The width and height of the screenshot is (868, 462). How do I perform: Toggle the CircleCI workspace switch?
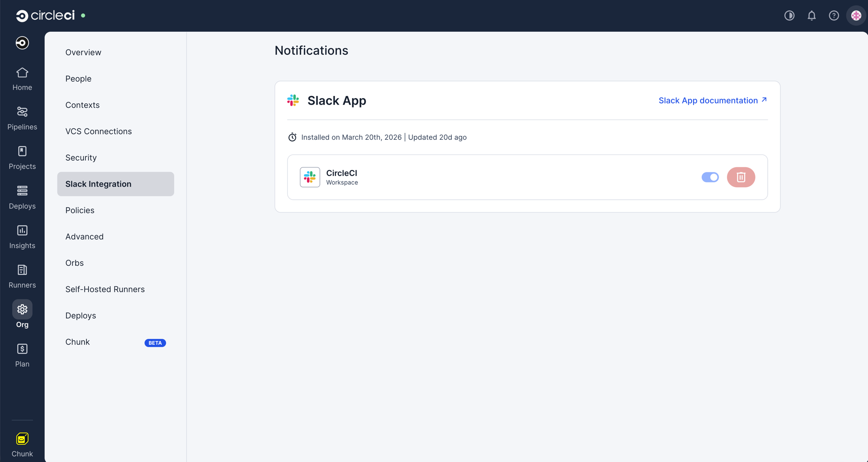[710, 177]
